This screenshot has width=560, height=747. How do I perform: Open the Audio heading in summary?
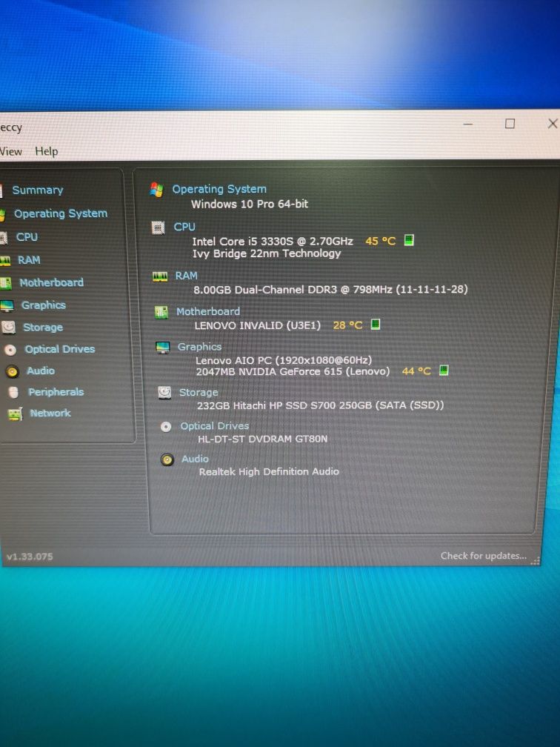point(196,459)
